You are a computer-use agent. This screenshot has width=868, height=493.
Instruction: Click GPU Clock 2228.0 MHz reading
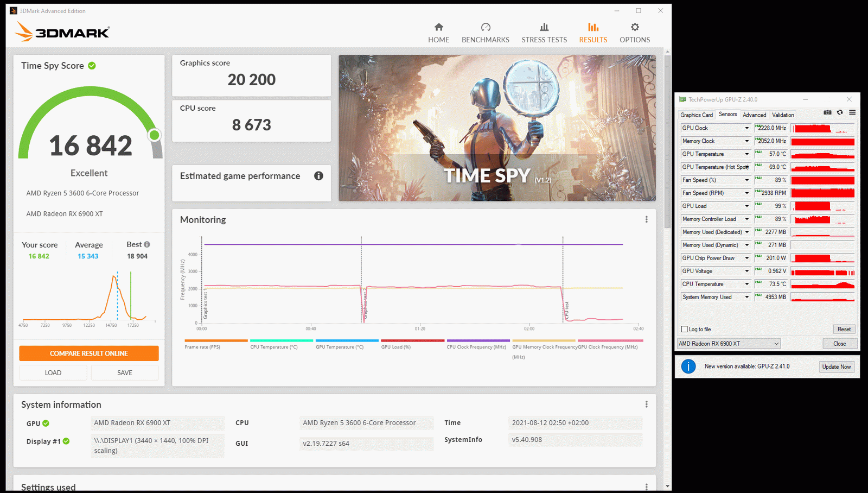[770, 128]
